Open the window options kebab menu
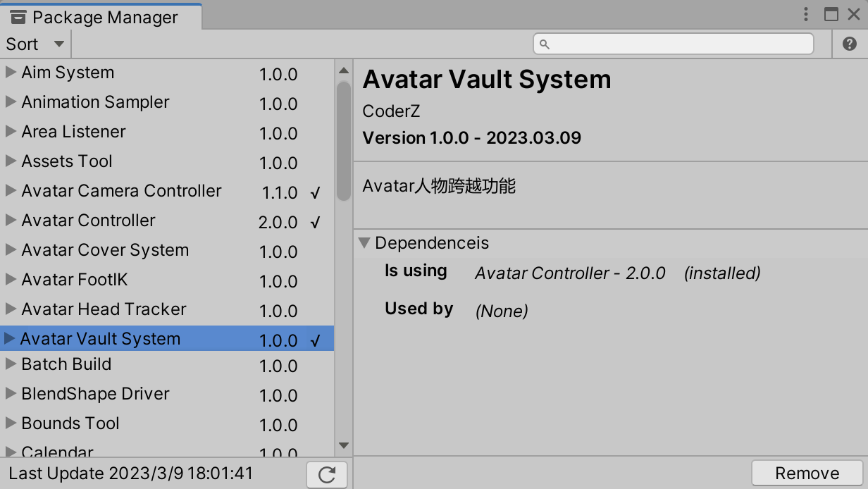The height and width of the screenshot is (489, 868). pos(806,14)
